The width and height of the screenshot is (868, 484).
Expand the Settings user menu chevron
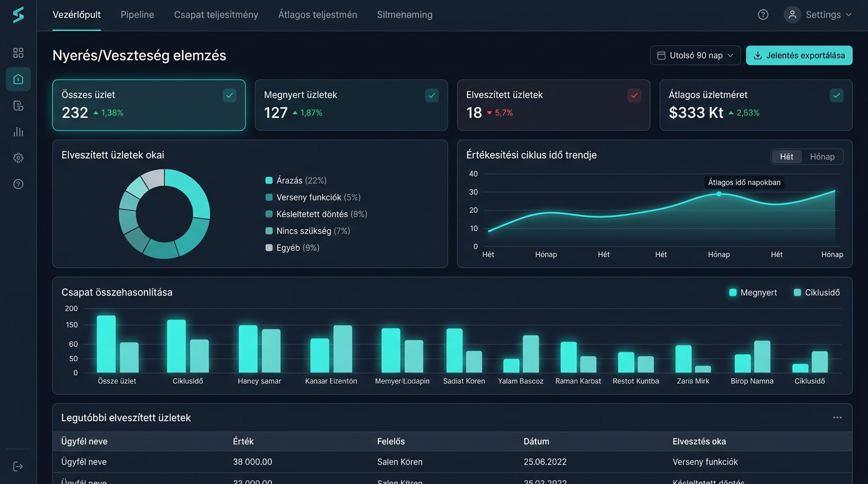click(x=848, y=14)
